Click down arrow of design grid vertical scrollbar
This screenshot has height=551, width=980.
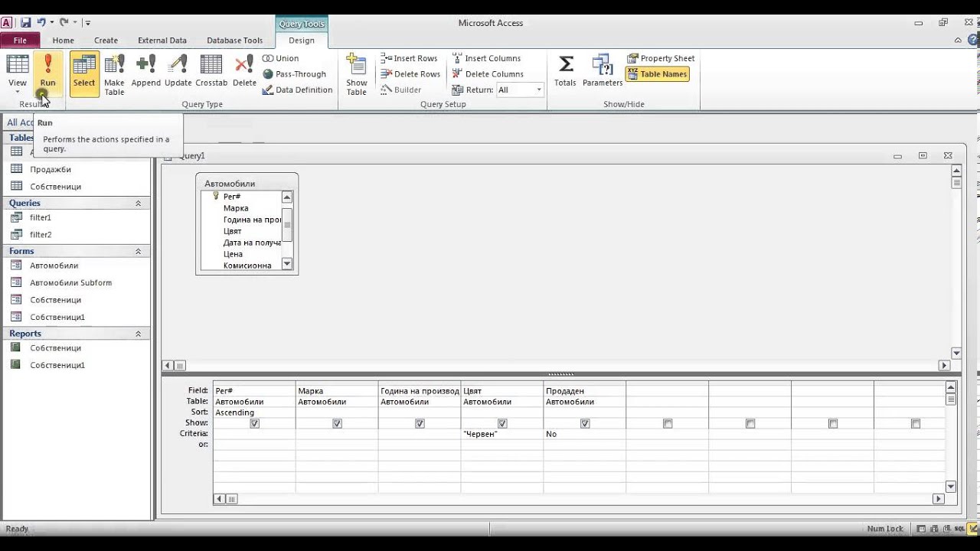951,487
